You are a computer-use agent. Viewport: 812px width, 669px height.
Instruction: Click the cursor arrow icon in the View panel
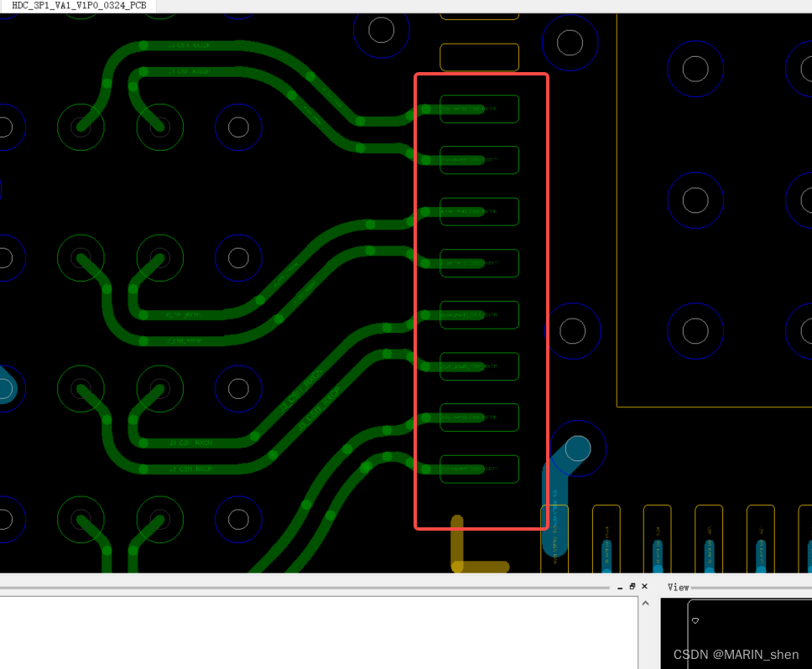[695, 621]
